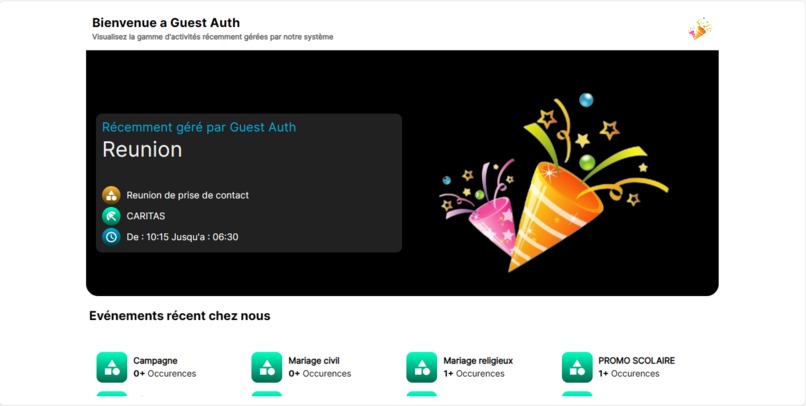Screen dimensions: 806x406
Task: Click the 'CARITAS' venue text
Action: point(146,216)
